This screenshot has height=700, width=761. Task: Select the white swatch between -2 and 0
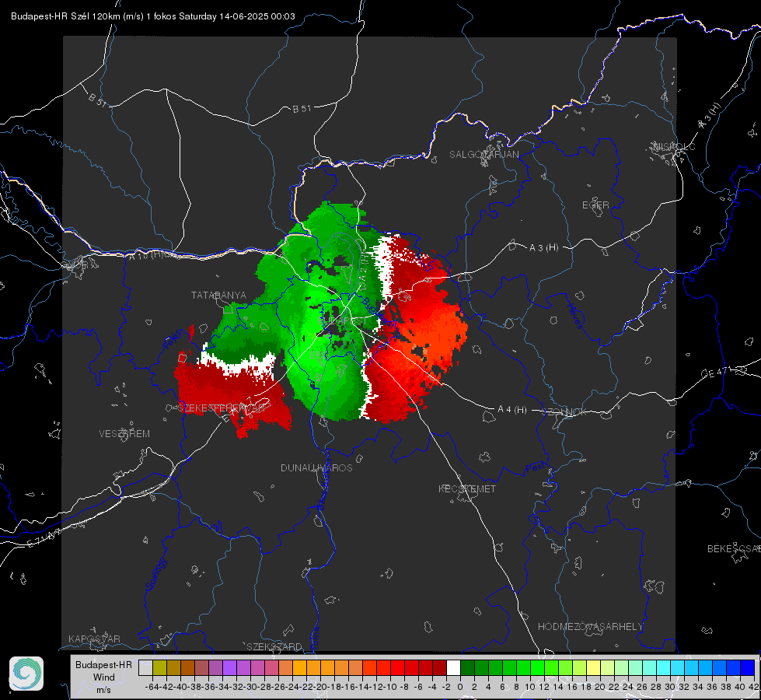(453, 667)
